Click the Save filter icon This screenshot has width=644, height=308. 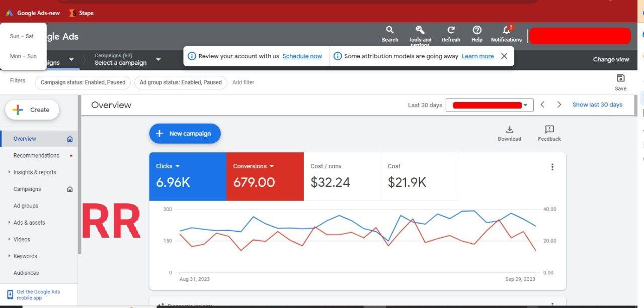point(620,78)
